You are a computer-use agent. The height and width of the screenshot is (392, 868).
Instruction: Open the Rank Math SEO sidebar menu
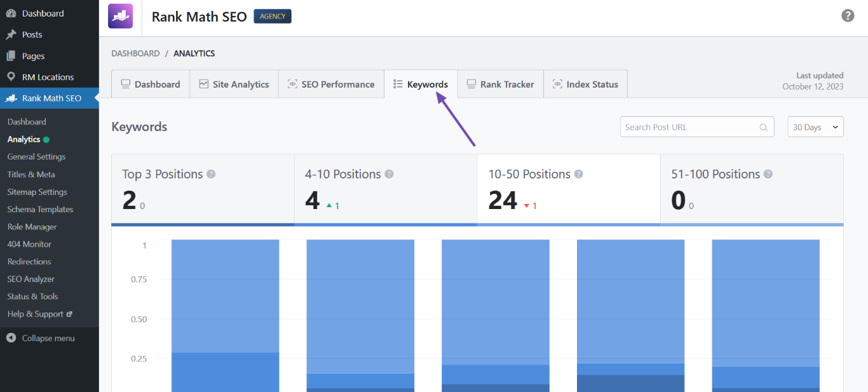tap(50, 98)
